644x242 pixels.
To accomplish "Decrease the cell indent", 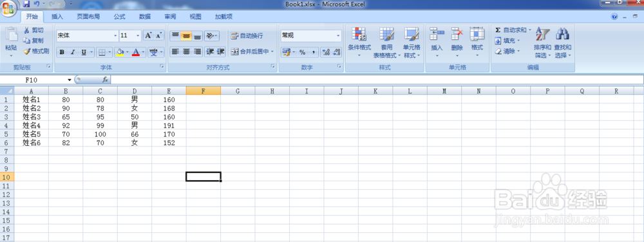I will [211, 52].
